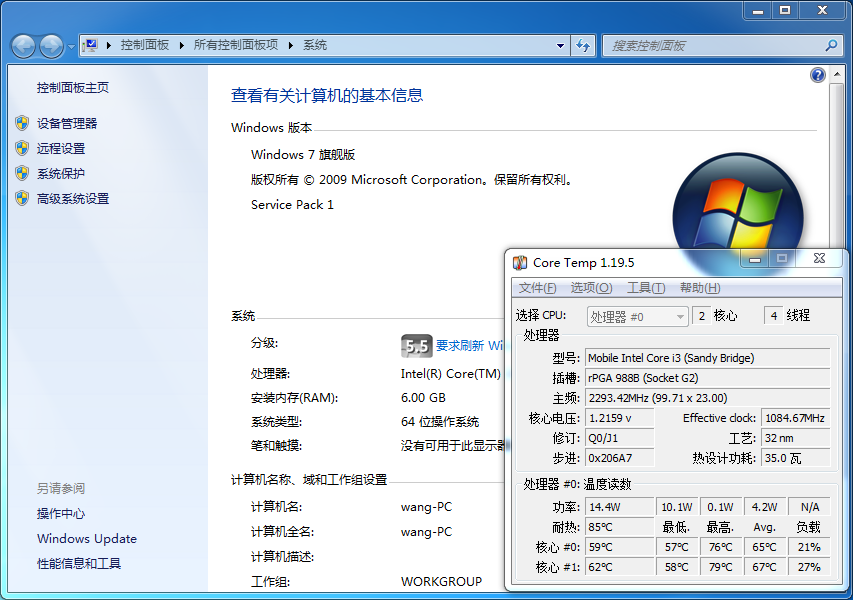
Task: Click the 型号 field showing Mobile Intel Core i3
Action: (708, 358)
